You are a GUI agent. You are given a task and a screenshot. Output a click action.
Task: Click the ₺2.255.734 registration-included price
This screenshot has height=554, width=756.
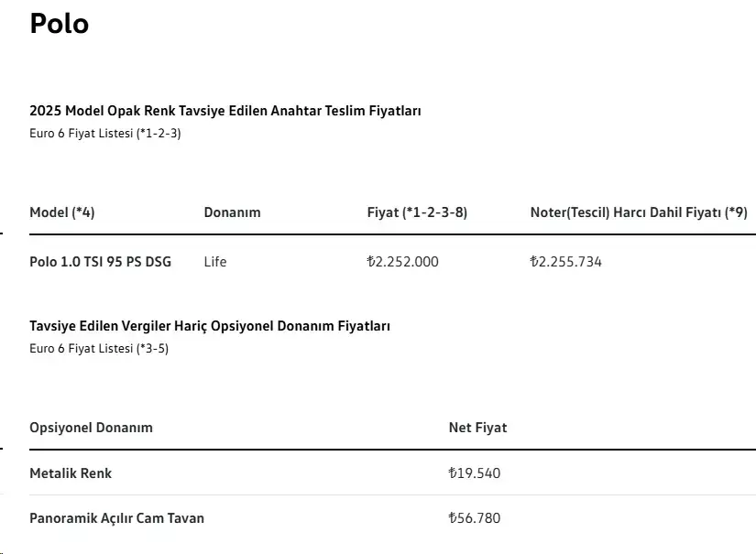tap(566, 262)
